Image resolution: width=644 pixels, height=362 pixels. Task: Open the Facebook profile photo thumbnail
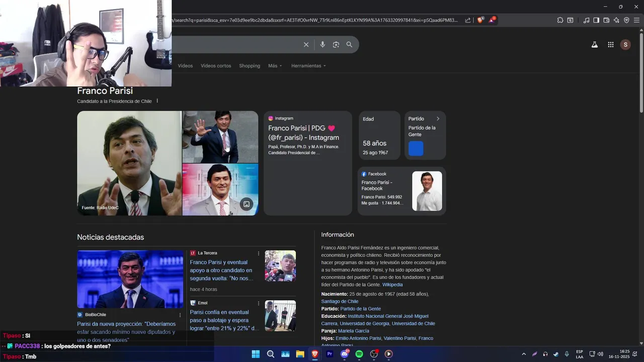427,191
